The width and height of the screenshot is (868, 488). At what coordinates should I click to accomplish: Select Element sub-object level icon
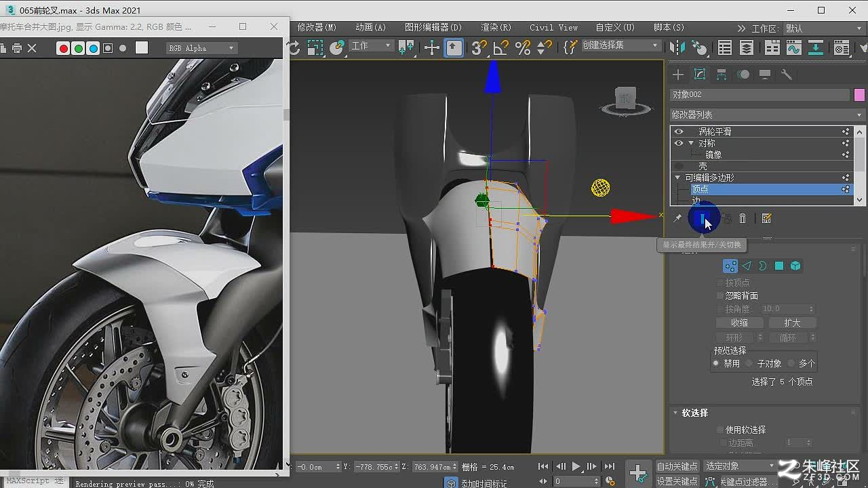pos(795,266)
